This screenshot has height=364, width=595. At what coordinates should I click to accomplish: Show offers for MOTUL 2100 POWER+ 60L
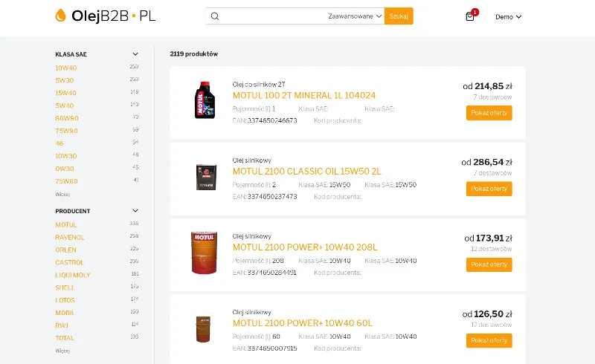point(489,340)
